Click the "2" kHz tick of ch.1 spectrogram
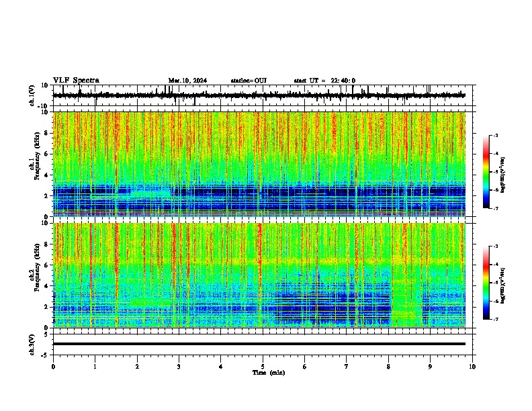Screen dimensions: 532x411 (x=46, y=195)
